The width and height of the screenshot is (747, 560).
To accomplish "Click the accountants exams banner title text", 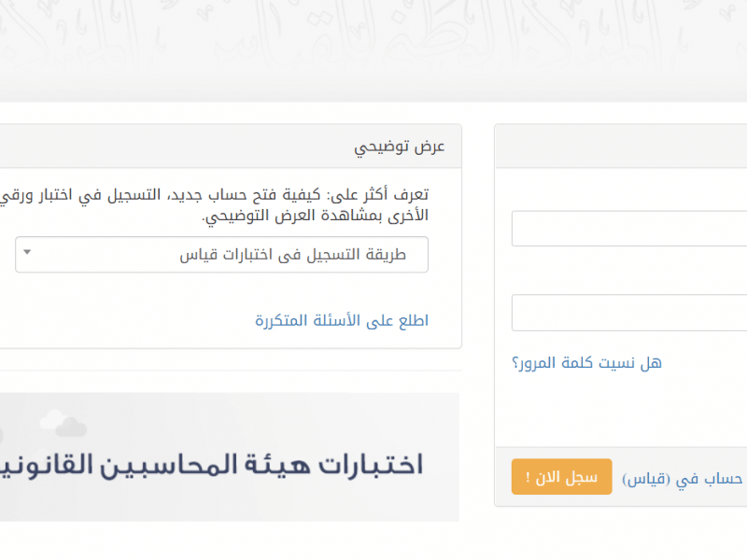I will coord(211,465).
